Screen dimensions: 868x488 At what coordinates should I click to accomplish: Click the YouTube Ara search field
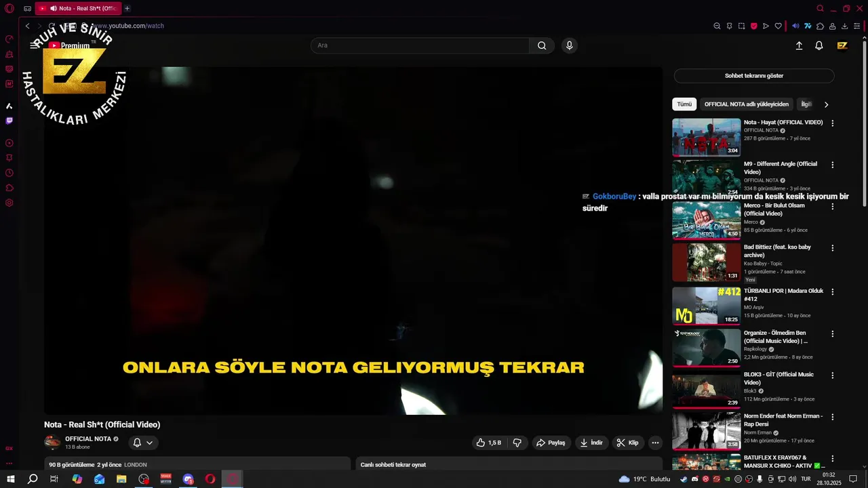[420, 45]
